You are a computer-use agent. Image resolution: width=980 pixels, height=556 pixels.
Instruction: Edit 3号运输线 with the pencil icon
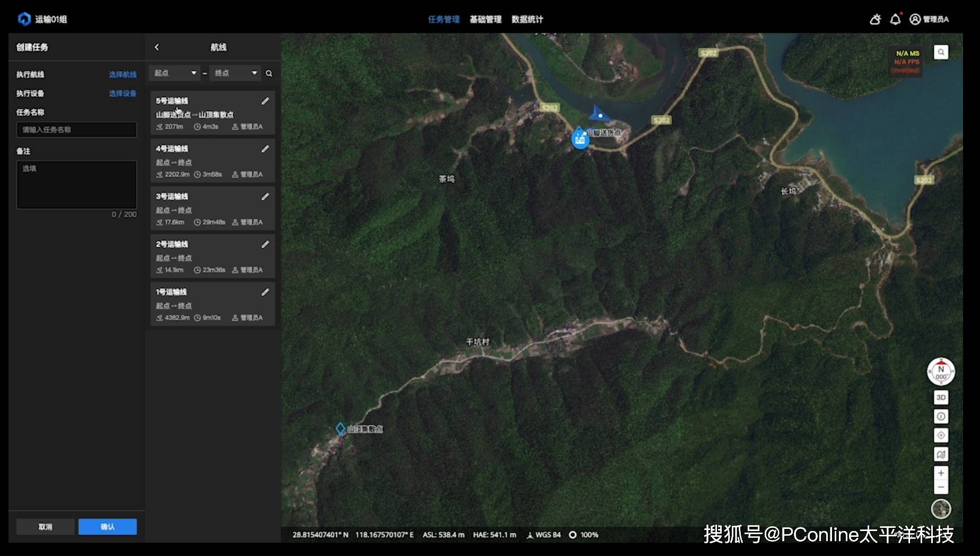265,196
